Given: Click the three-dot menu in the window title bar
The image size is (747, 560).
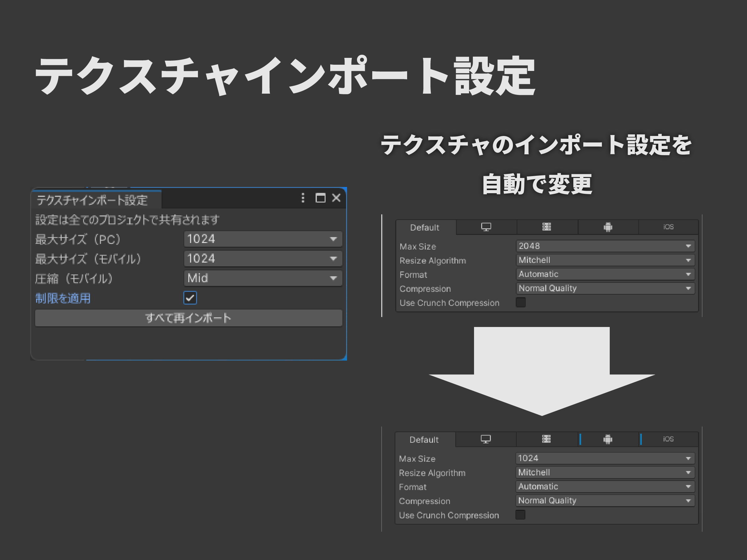Looking at the screenshot, I should 303,198.
